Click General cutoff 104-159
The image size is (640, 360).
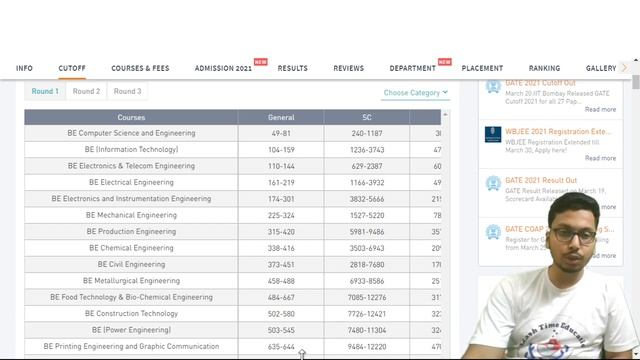click(x=281, y=150)
